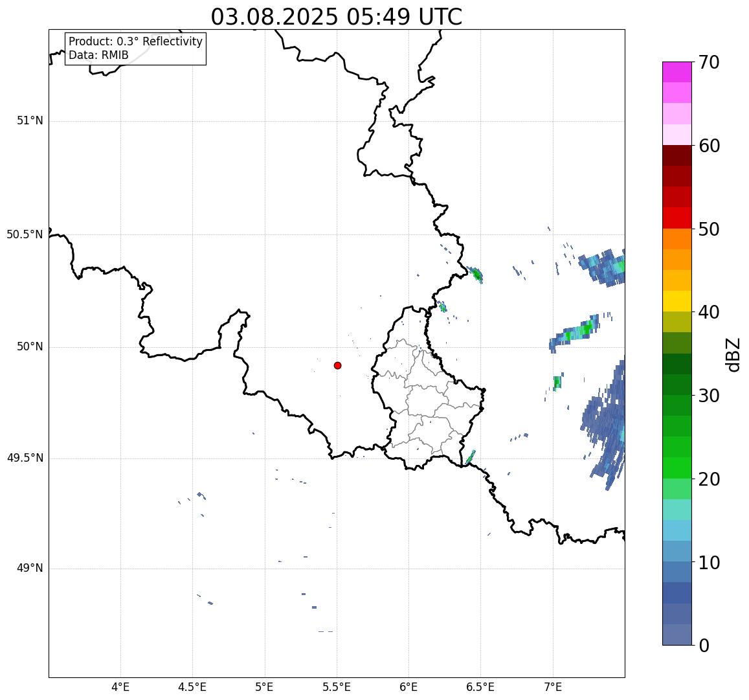Click the 4°E longitude label
Image resolution: width=749 pixels, height=700 pixels.
[120, 688]
